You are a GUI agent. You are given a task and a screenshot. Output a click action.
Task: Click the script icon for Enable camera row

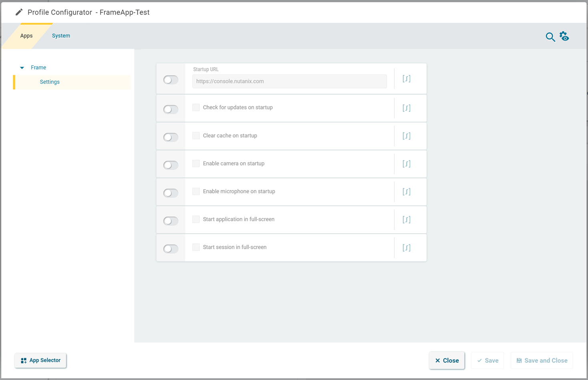tap(406, 164)
